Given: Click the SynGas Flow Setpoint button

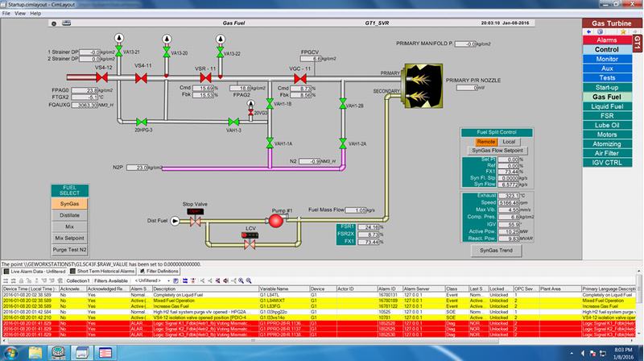Looking at the screenshot, I should coord(497,151).
